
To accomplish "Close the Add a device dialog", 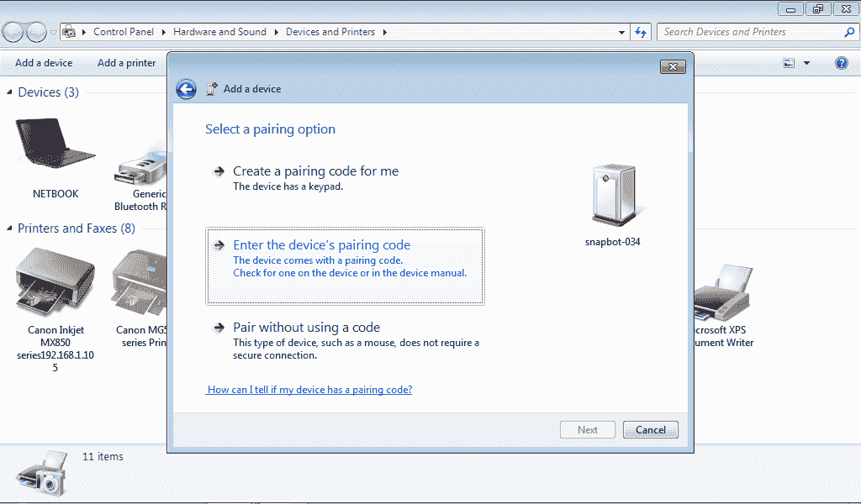I will [x=673, y=67].
